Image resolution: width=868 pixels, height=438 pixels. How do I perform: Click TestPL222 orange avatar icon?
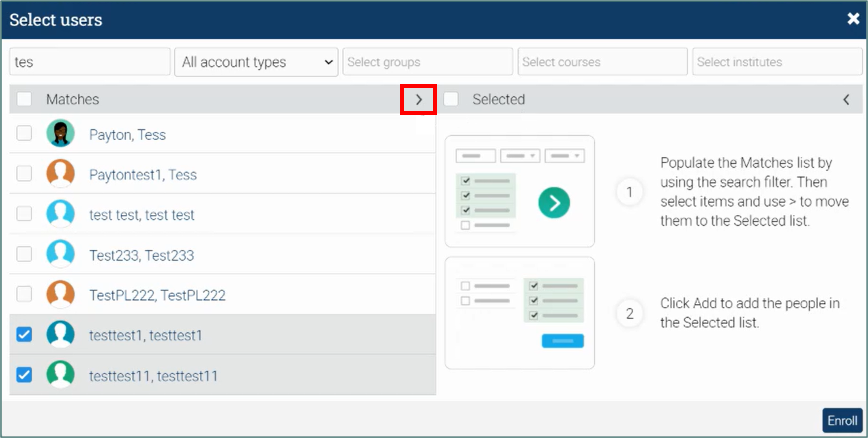click(x=60, y=295)
